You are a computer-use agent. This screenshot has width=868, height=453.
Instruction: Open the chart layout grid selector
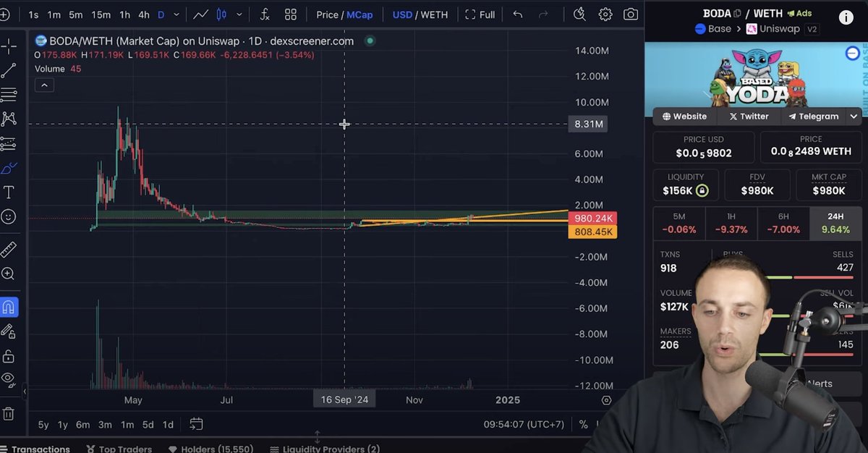(x=291, y=14)
